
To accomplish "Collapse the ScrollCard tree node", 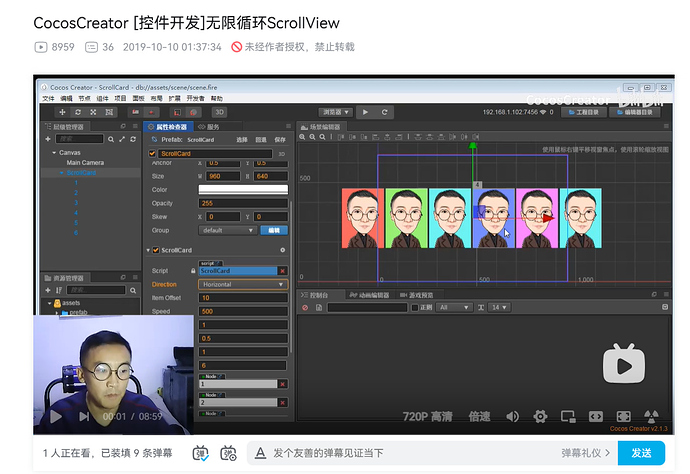I will tap(62, 173).
